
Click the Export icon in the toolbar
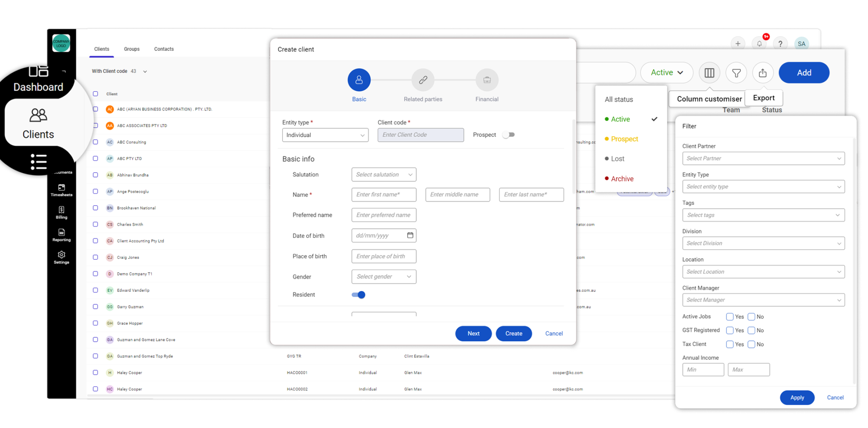click(763, 72)
